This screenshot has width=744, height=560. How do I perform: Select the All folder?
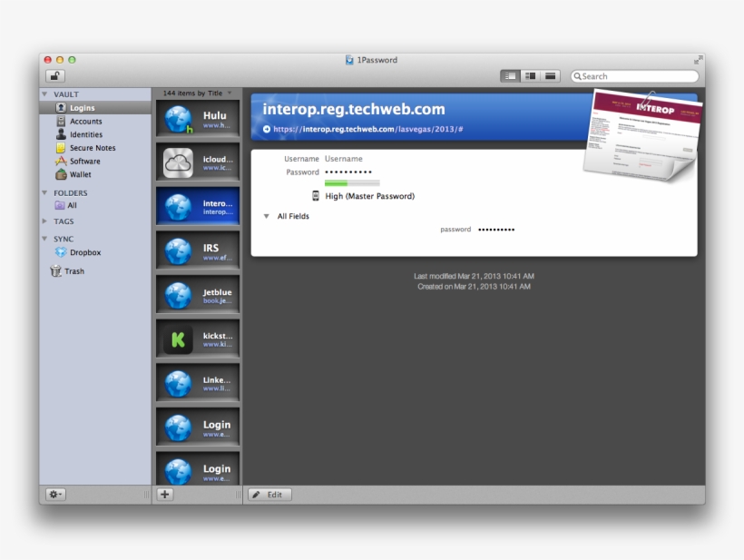pos(95,205)
